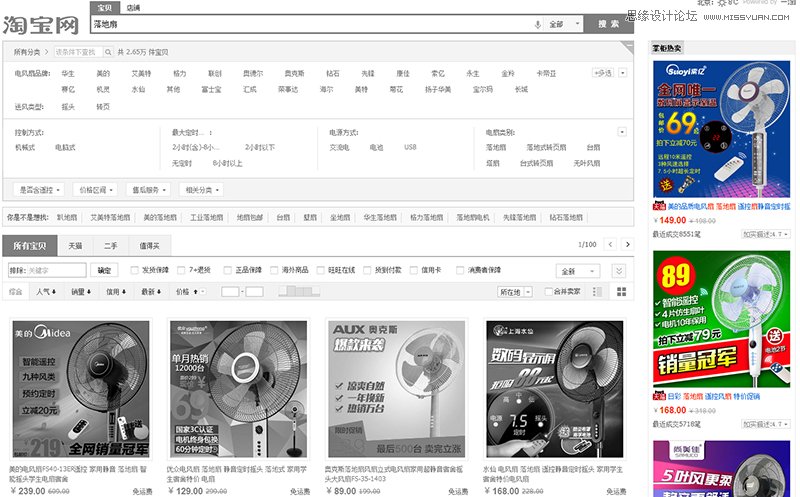The height and width of the screenshot is (497, 800).
Task: Sort by 人气 descending
Action: coord(45,292)
